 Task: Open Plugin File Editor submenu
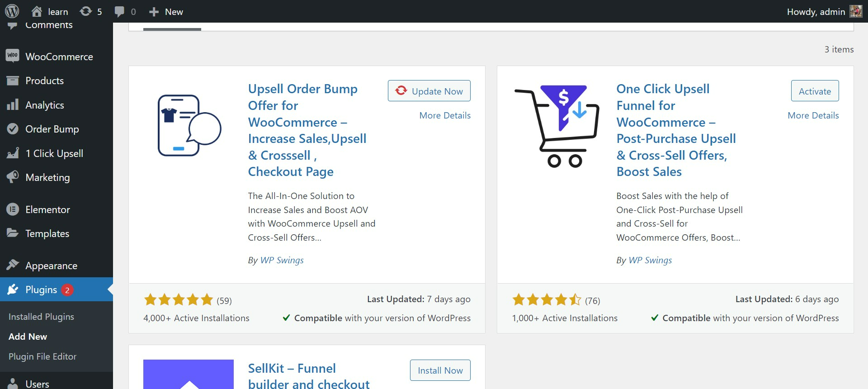tap(42, 356)
